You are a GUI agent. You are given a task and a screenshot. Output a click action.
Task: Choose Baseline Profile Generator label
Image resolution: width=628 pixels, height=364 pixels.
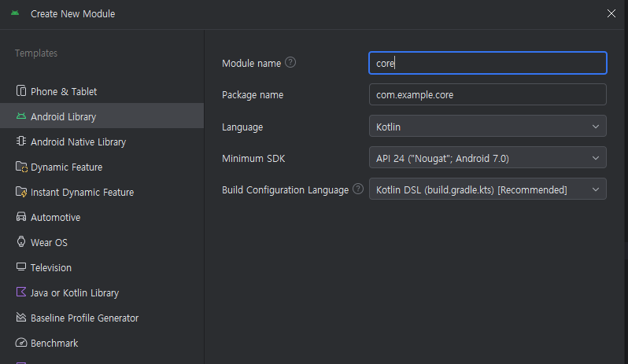click(84, 318)
